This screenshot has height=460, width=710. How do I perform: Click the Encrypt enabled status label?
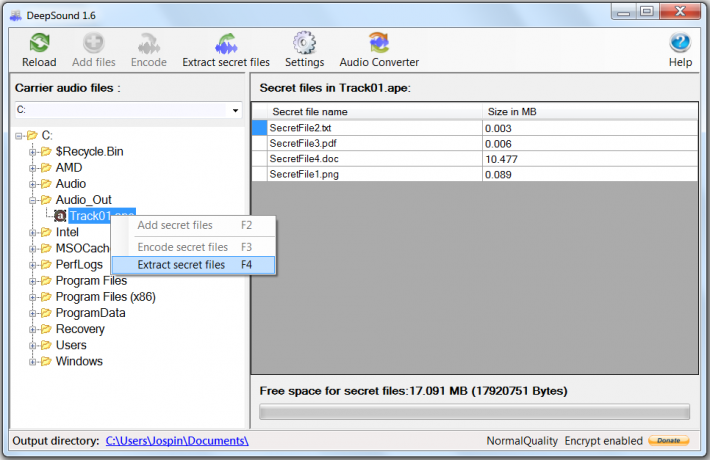coord(603,441)
